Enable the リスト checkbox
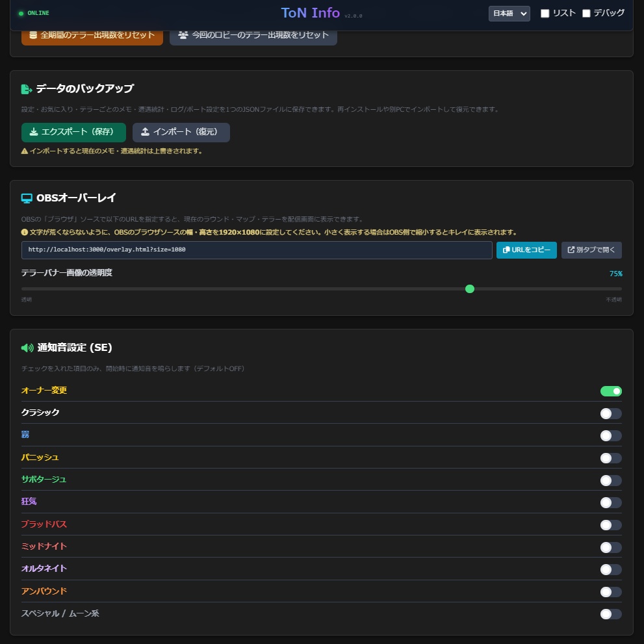Screen dimensions: 644x644 (x=545, y=14)
